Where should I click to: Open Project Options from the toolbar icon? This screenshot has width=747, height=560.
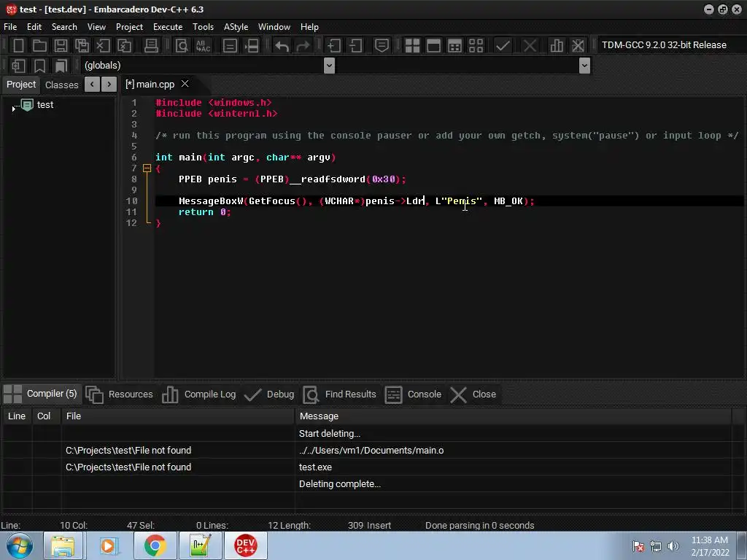(382, 46)
